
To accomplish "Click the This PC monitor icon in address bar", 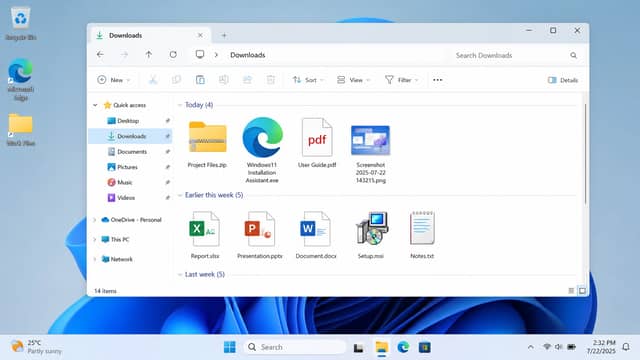I will (x=200, y=54).
